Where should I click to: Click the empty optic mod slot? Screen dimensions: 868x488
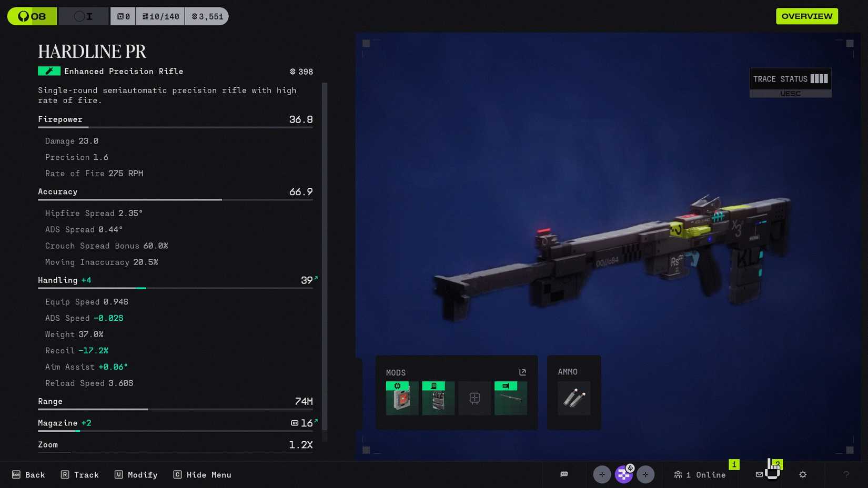coord(474,398)
